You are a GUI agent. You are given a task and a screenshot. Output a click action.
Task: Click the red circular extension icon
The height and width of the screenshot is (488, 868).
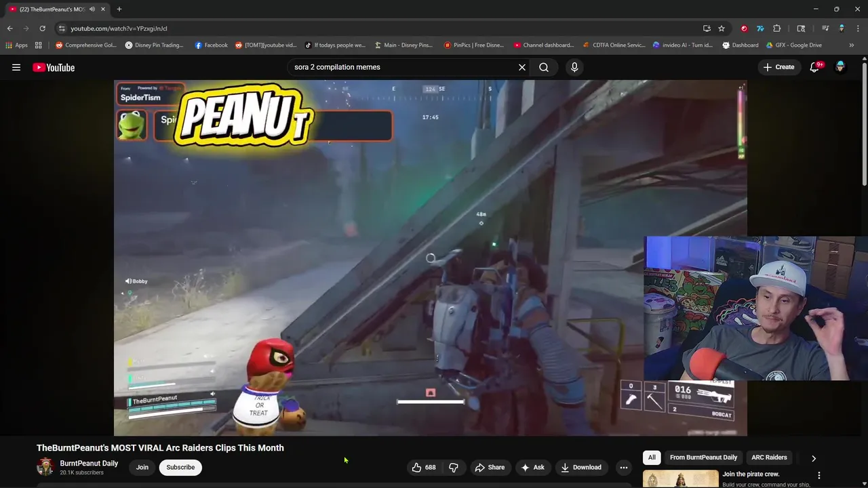pos(744,28)
